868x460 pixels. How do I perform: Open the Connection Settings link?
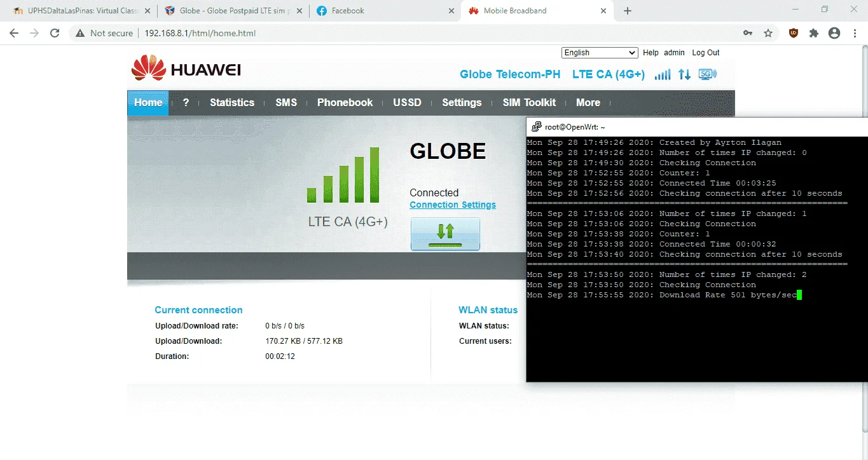(x=453, y=205)
